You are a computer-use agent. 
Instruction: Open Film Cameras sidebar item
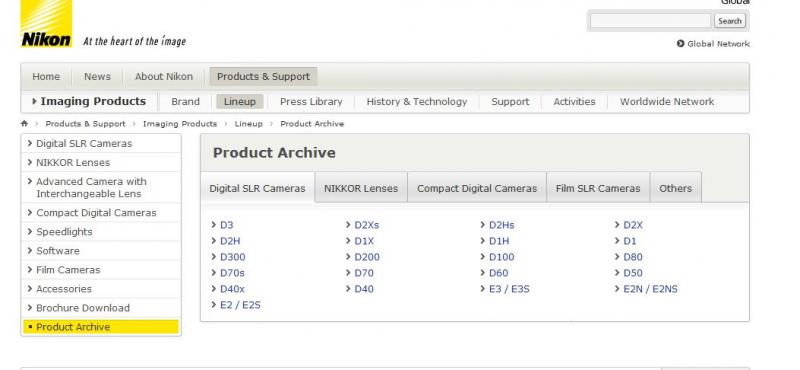[101, 269]
